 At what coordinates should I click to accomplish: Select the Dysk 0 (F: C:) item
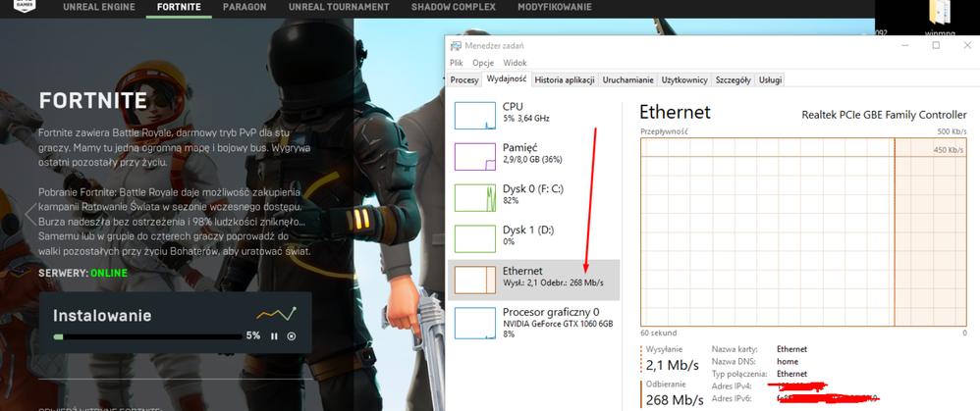474,197
